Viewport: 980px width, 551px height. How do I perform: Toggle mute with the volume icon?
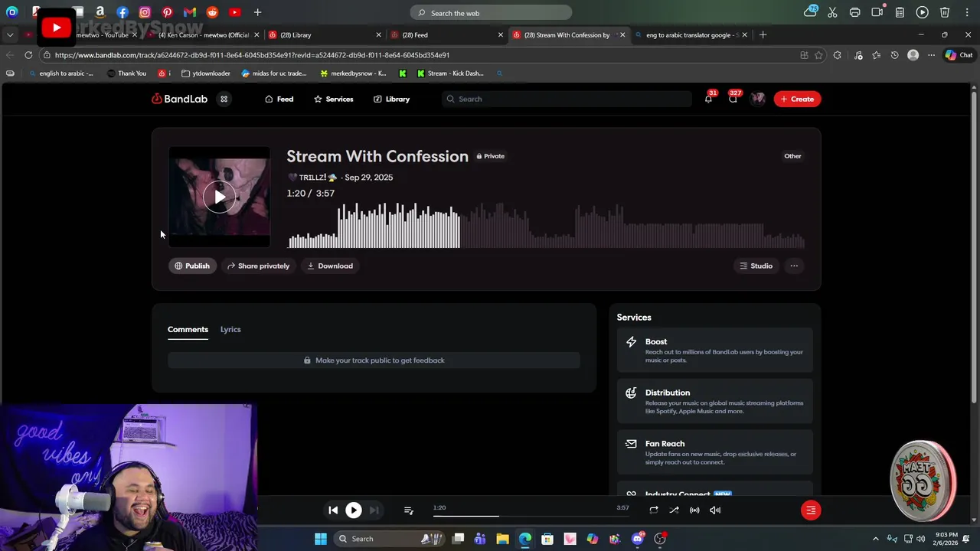pyautogui.click(x=715, y=510)
